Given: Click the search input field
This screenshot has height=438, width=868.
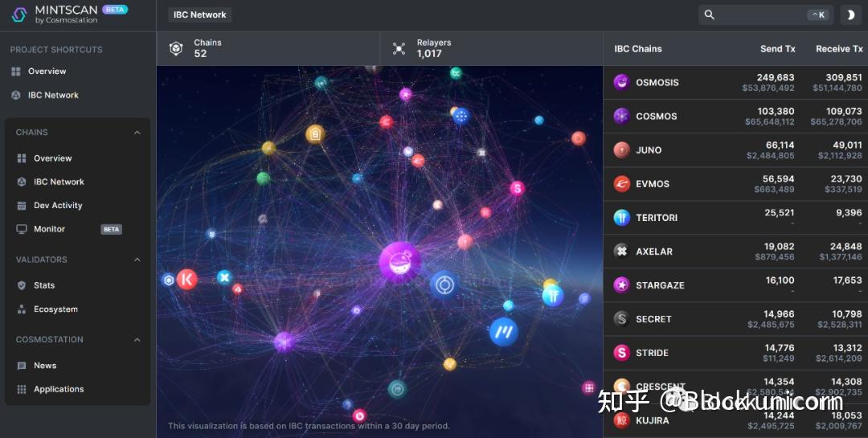Looking at the screenshot, I should pyautogui.click(x=766, y=15).
